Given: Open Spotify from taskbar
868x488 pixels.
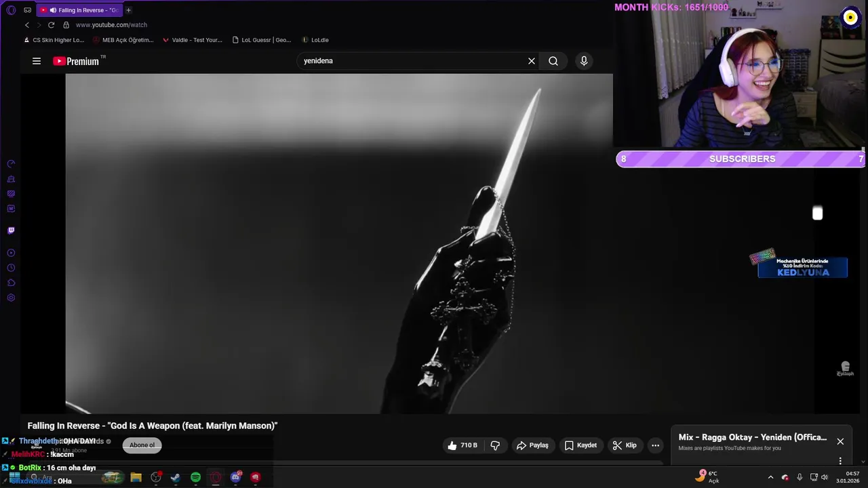Looking at the screenshot, I should pos(195,477).
